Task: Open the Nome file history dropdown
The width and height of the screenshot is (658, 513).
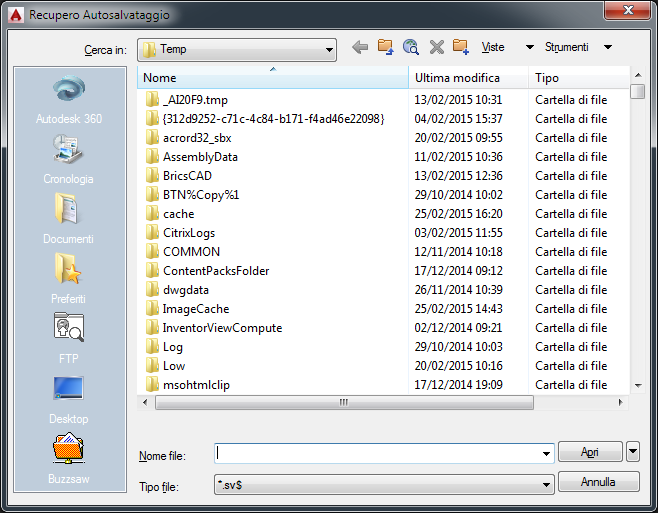Action: tap(546, 453)
